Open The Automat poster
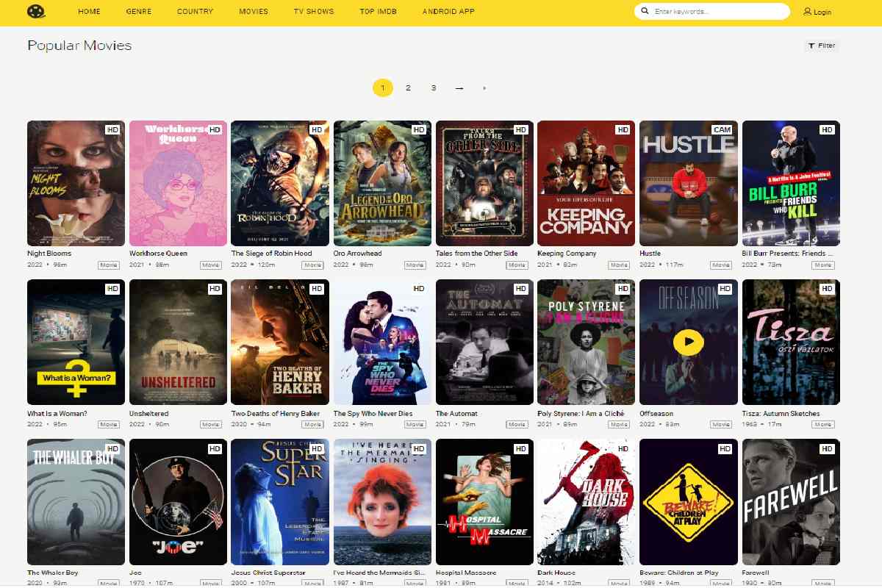The image size is (882, 588). (484, 343)
